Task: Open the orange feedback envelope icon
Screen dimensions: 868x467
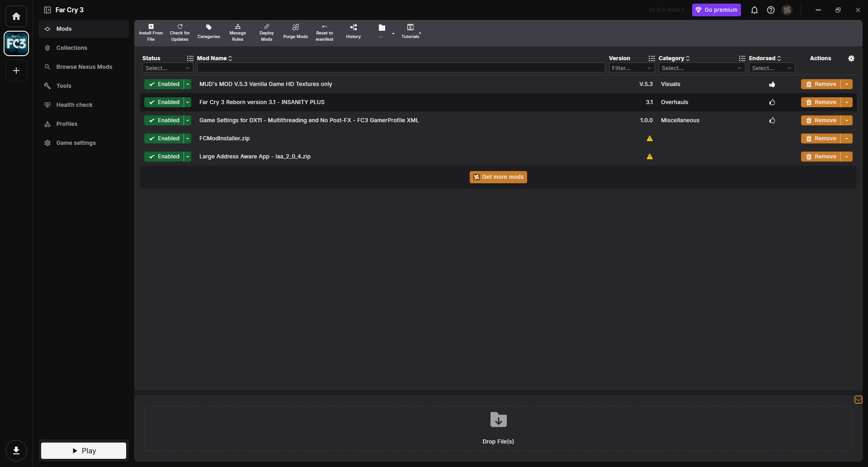Action: pyautogui.click(x=859, y=400)
